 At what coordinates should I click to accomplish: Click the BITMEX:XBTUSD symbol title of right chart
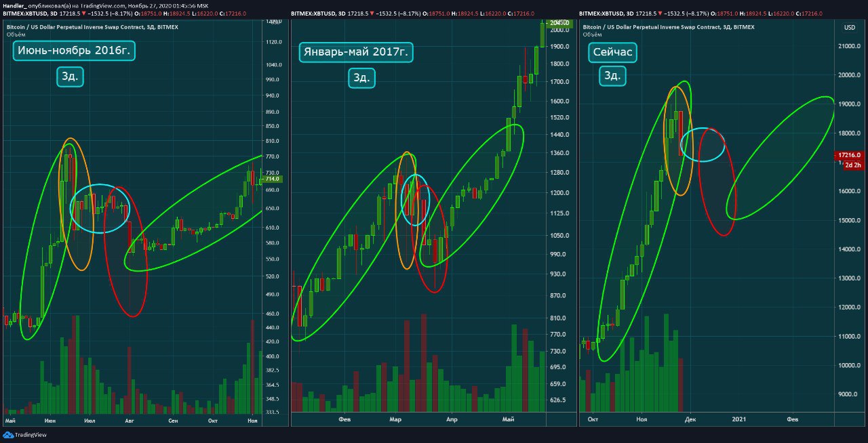(606, 13)
